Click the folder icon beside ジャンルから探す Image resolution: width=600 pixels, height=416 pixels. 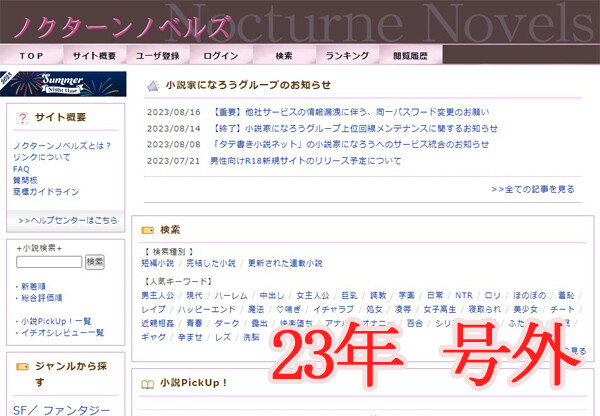(x=22, y=367)
